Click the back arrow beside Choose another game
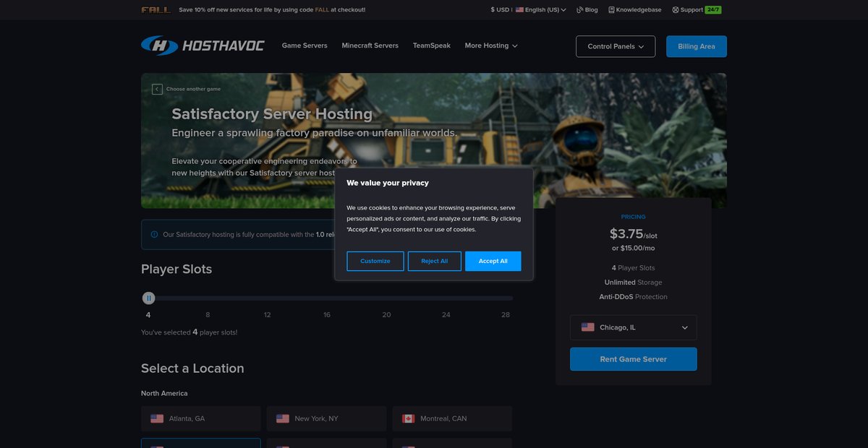The width and height of the screenshot is (868, 448). (x=157, y=89)
